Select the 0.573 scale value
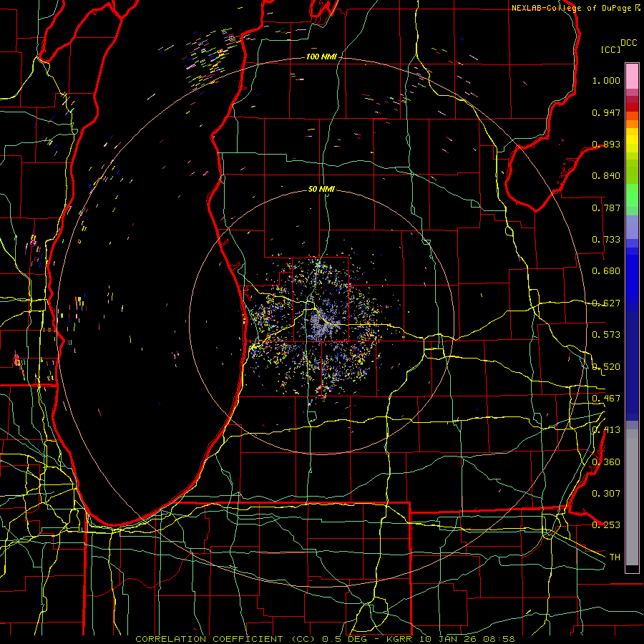Screen dimensions: 644x644 (606, 335)
